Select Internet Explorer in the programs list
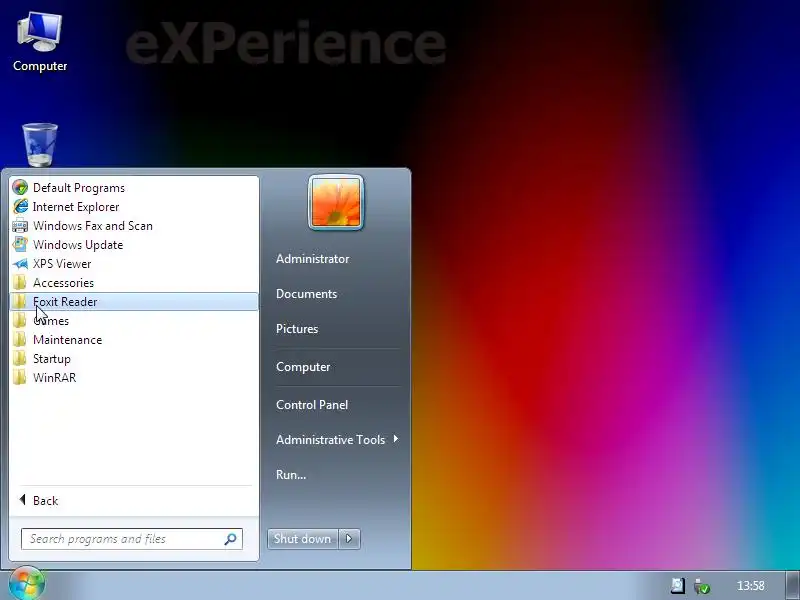This screenshot has width=800, height=600. (134, 207)
